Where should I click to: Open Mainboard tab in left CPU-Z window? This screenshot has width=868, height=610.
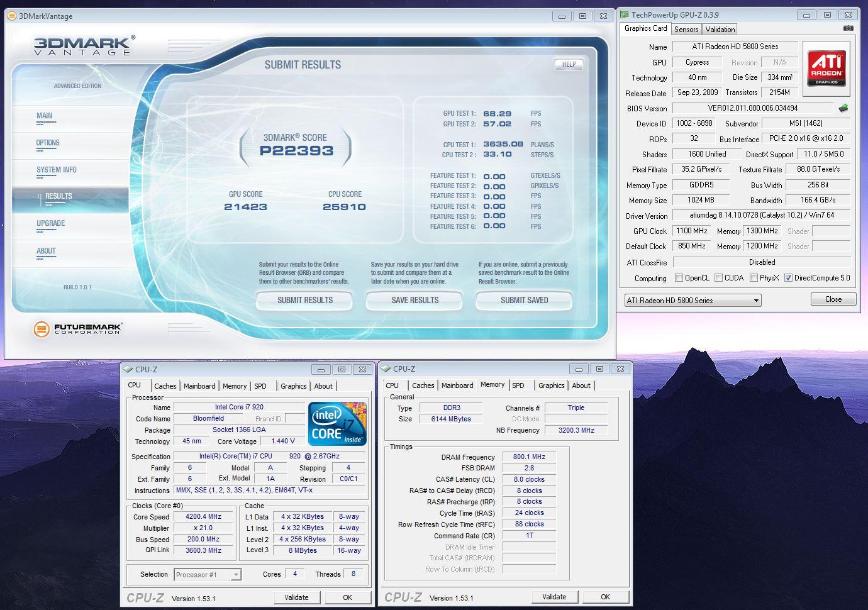[199, 386]
